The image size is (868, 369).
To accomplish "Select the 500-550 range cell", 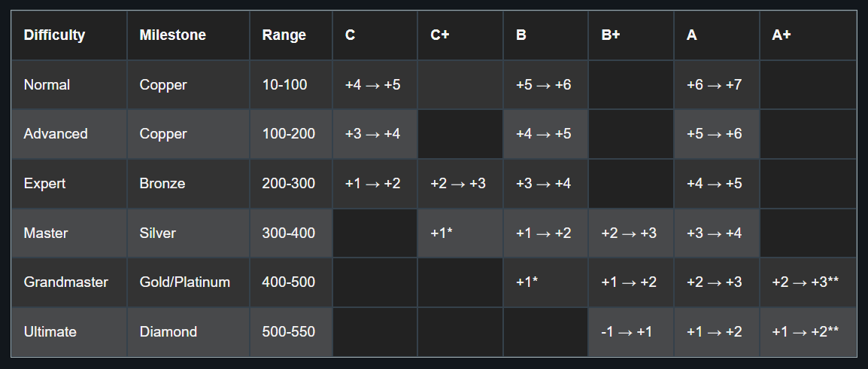I will click(x=288, y=331).
